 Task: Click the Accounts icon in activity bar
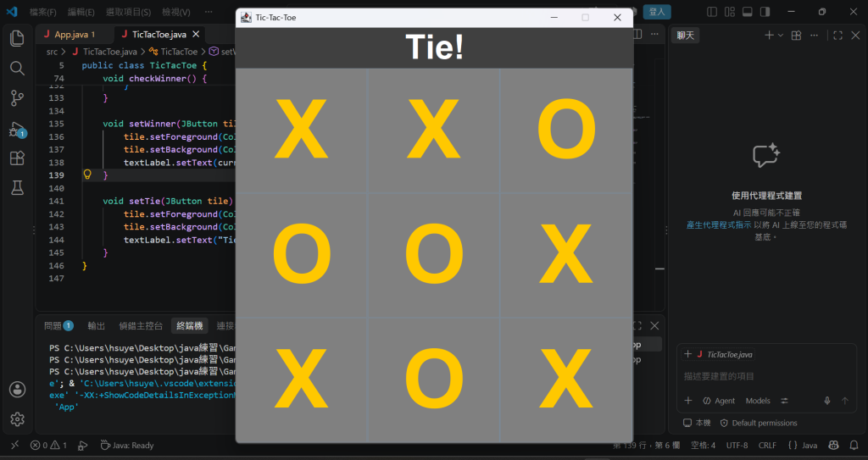(17, 389)
